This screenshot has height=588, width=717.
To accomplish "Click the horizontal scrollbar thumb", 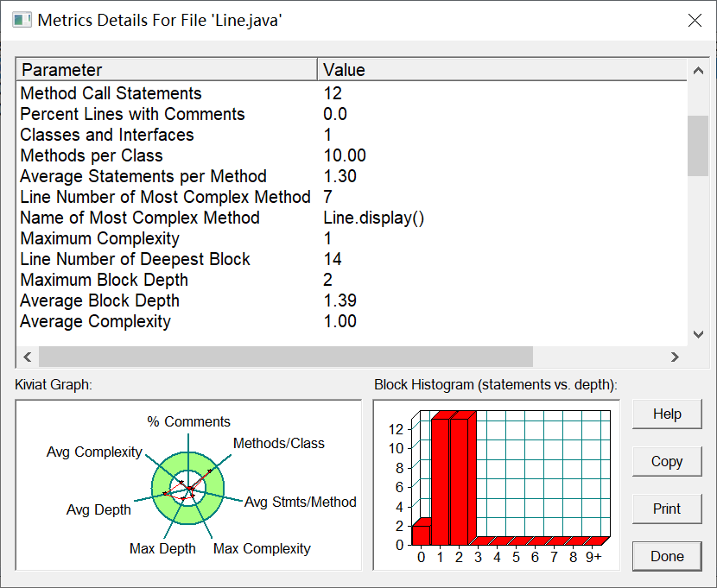I will pyautogui.click(x=286, y=357).
